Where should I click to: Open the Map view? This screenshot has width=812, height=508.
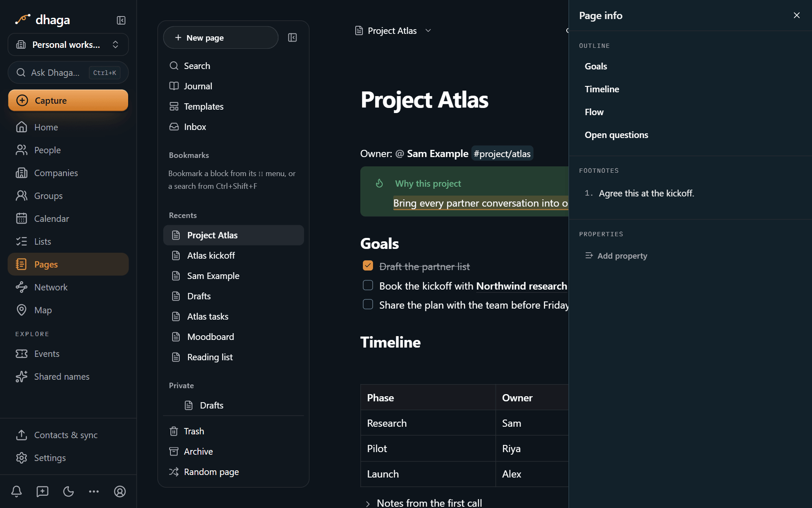pyautogui.click(x=68, y=310)
